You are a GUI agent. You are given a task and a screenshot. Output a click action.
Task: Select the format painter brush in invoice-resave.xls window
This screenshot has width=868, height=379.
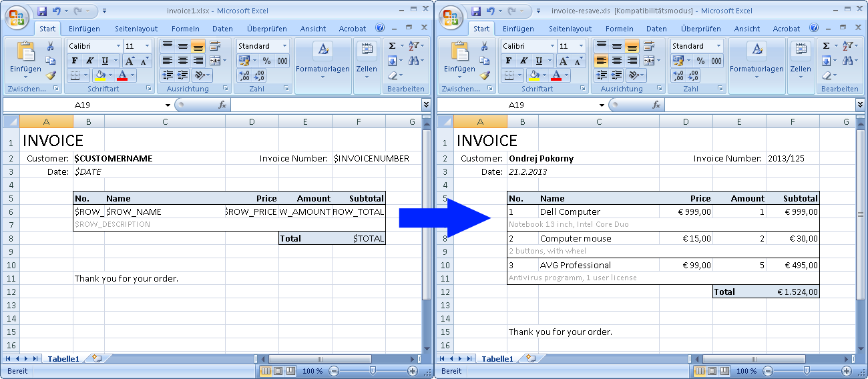tap(485, 75)
